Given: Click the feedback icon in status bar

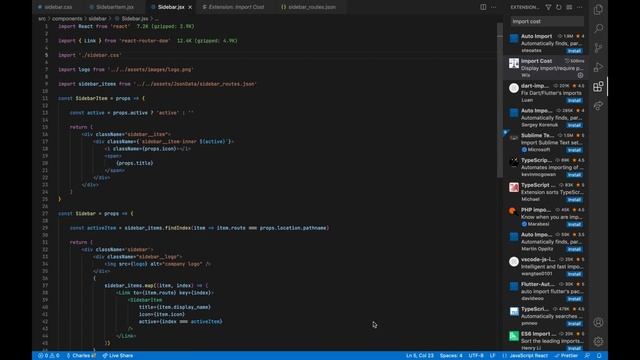Looking at the screenshot, I should point(587,356).
